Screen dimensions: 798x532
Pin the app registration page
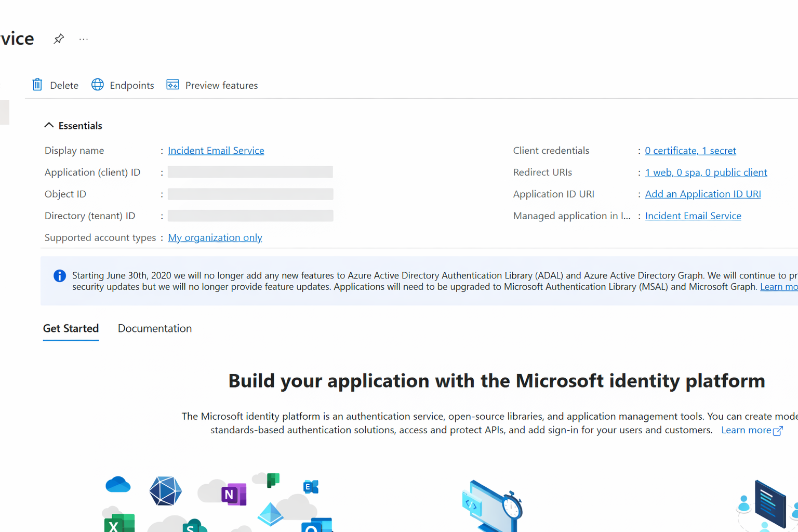click(59, 39)
